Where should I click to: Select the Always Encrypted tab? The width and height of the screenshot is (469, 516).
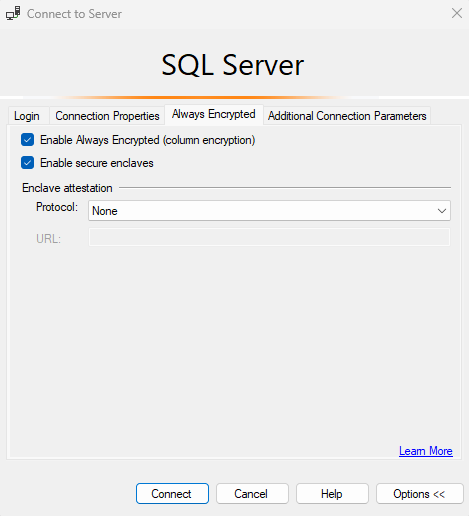[214, 114]
